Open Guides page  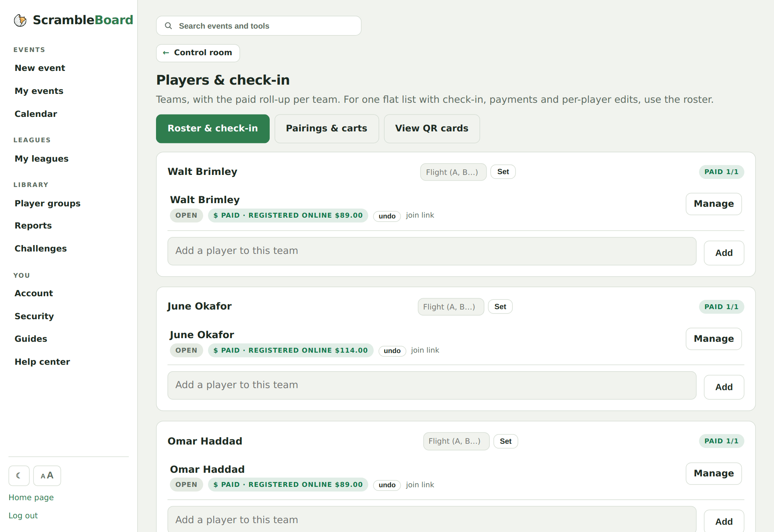pyautogui.click(x=31, y=339)
